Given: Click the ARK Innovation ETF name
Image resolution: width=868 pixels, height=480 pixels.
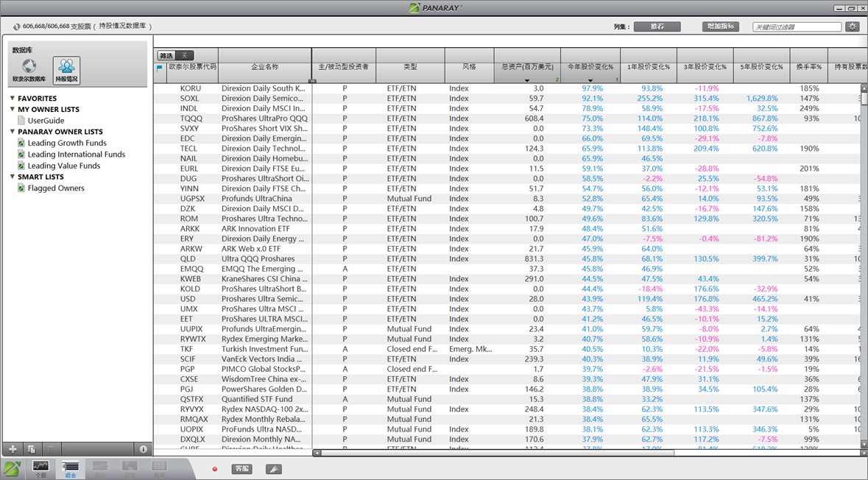Looking at the screenshot, I should pyautogui.click(x=255, y=229).
